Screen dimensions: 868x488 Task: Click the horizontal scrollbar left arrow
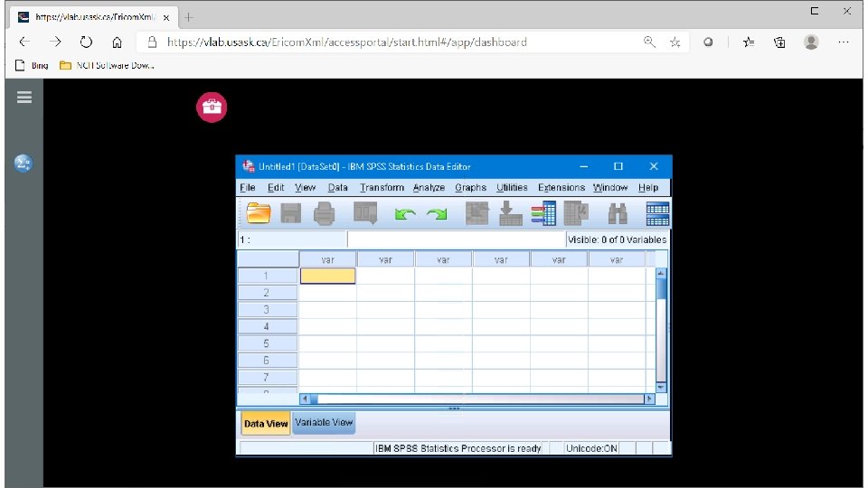[305, 399]
